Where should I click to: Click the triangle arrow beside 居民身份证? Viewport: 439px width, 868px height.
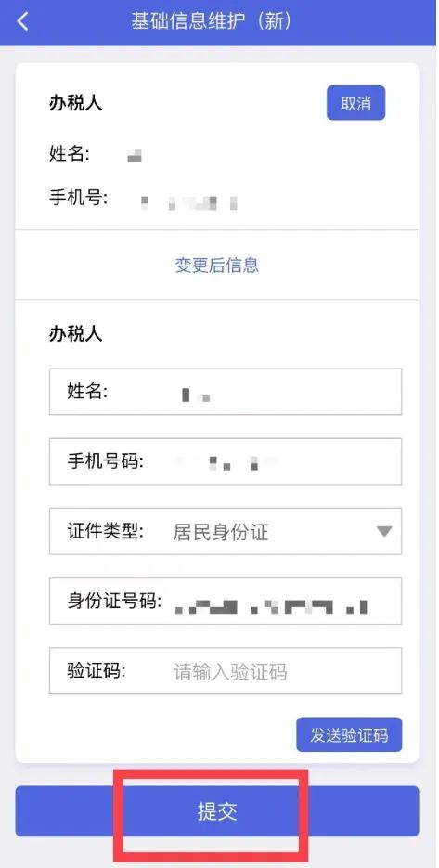pyautogui.click(x=383, y=531)
